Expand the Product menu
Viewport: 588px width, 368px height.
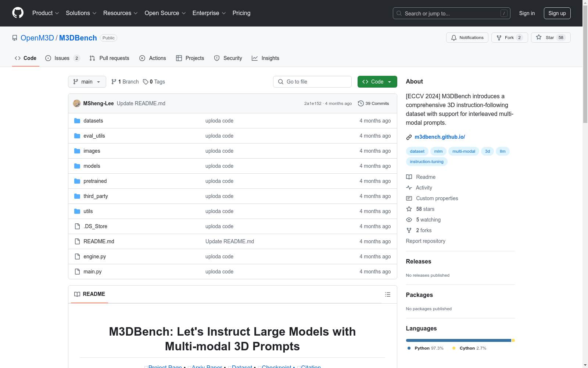[x=46, y=13]
